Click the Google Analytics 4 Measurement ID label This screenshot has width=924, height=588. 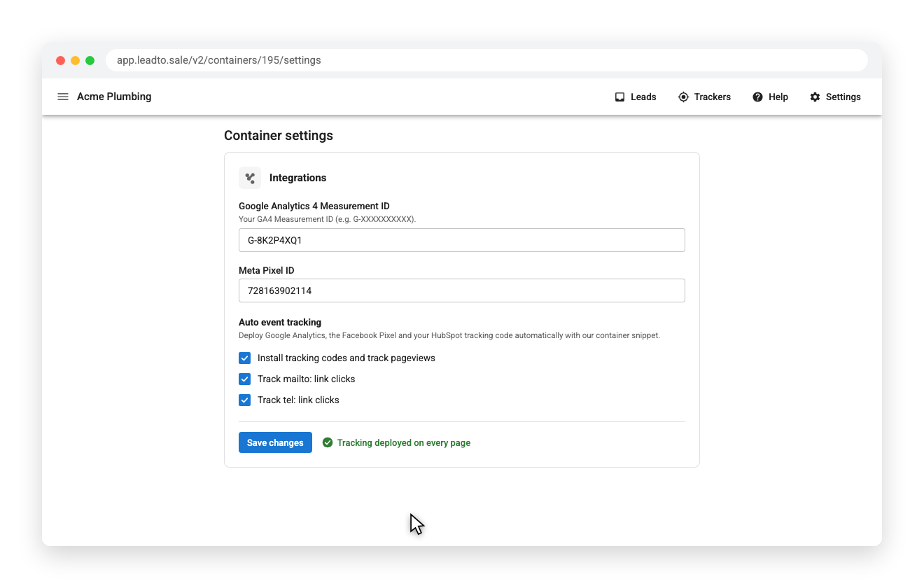(314, 206)
